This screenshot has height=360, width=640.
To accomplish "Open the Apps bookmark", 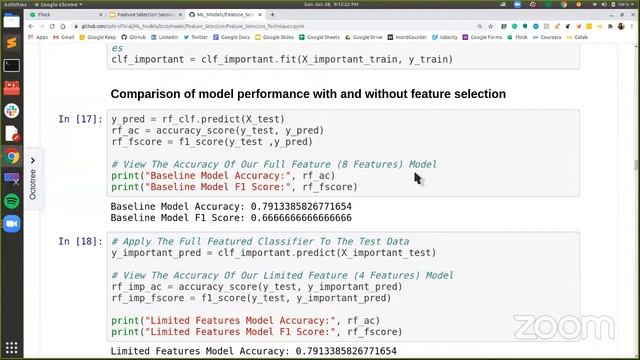I will (38, 37).
